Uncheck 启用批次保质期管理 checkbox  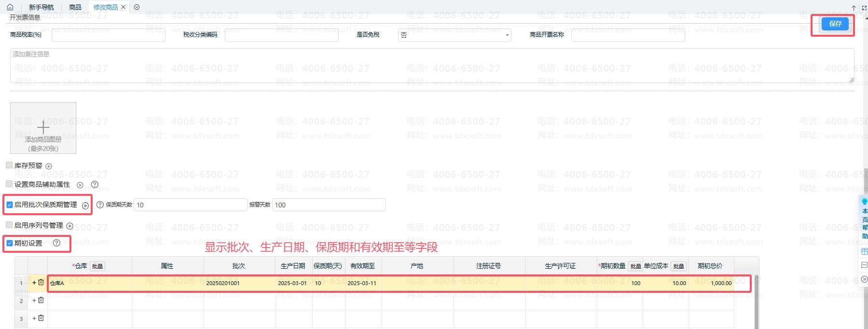(9, 205)
